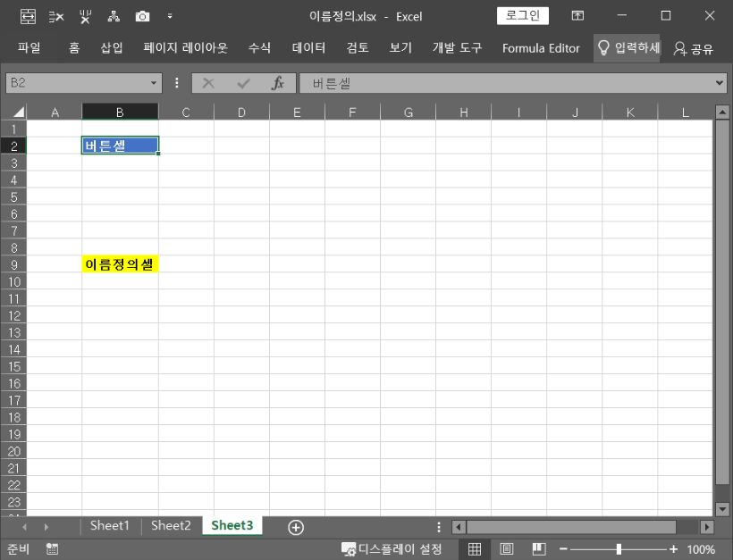Click the formula bar cancel X icon
Screen dimensions: 733x560
pos(208,84)
